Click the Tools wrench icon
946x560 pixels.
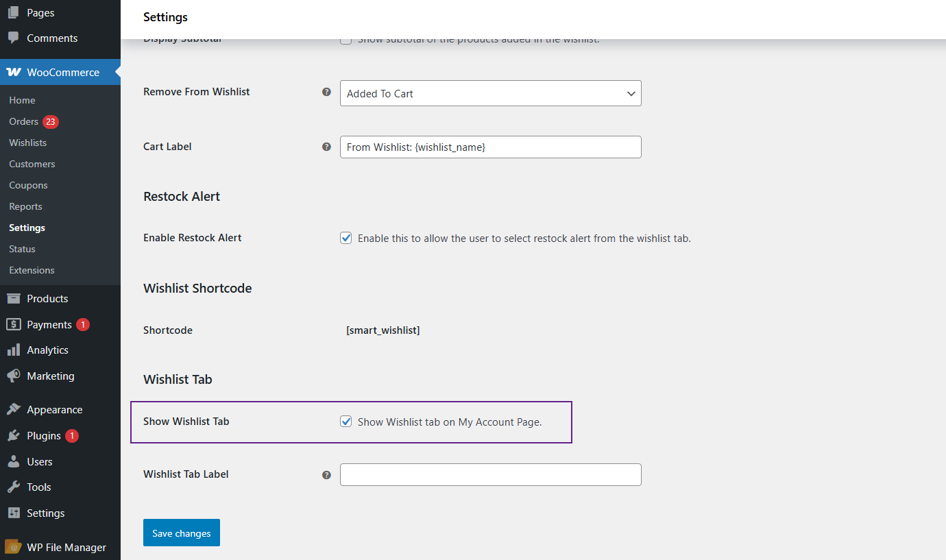click(14, 487)
